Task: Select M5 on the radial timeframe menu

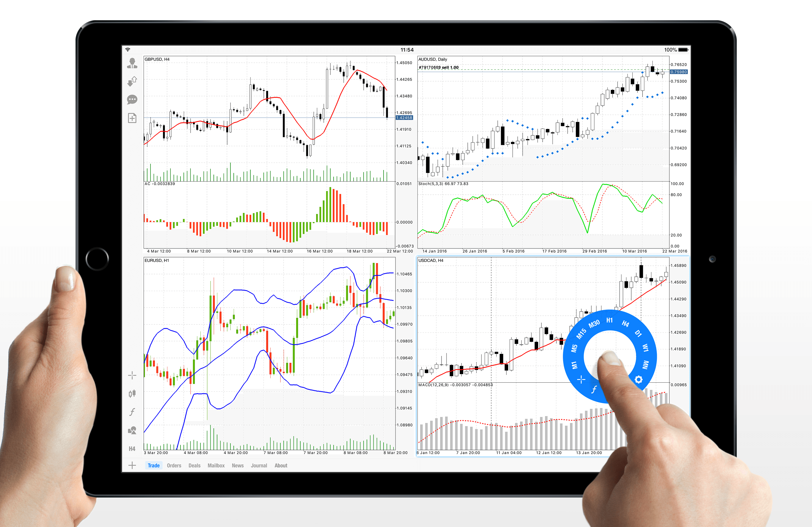Action: [574, 348]
